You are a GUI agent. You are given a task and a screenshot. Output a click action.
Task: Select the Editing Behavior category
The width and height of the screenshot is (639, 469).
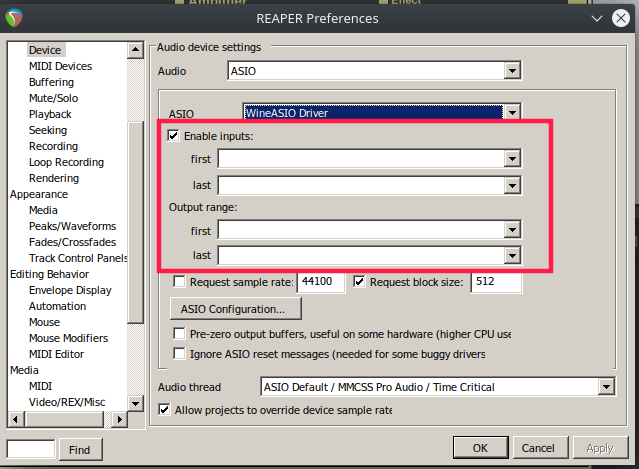pyautogui.click(x=49, y=274)
